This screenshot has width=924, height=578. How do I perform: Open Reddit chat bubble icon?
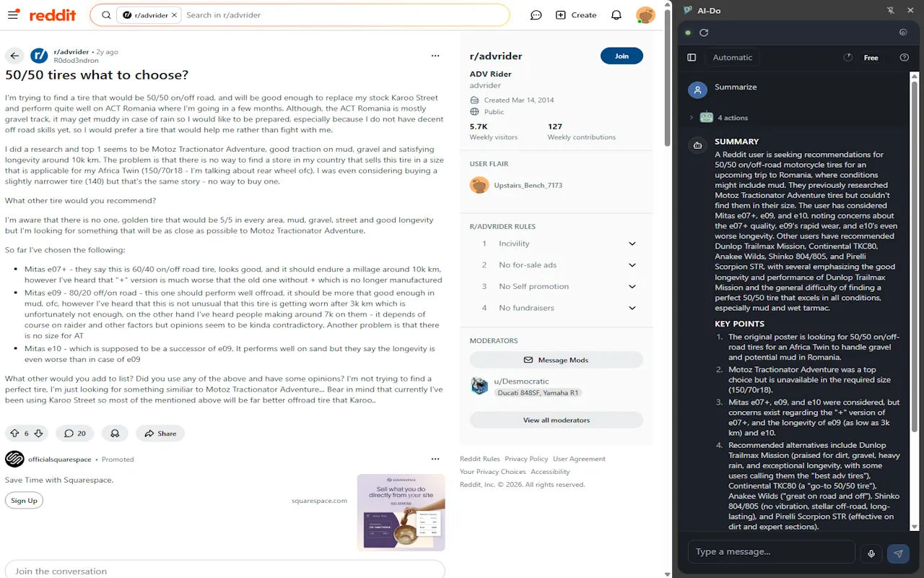click(x=536, y=14)
